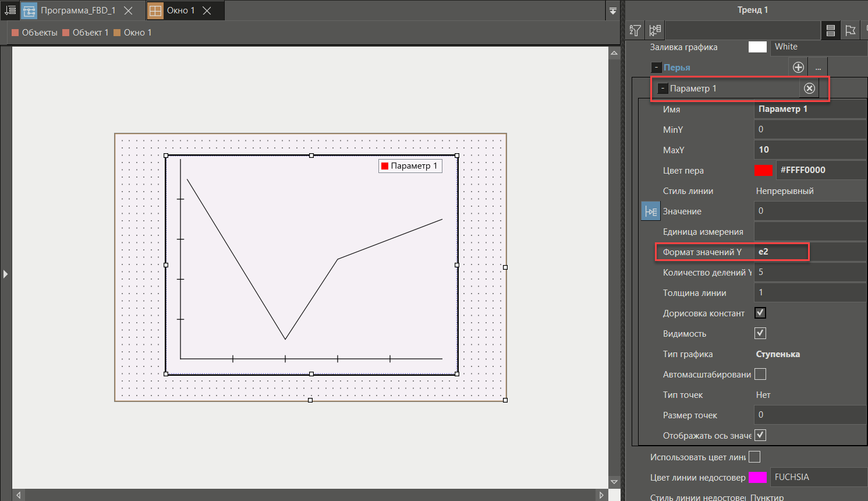Switch to the Программа_FBD_1 tab

[x=77, y=10]
